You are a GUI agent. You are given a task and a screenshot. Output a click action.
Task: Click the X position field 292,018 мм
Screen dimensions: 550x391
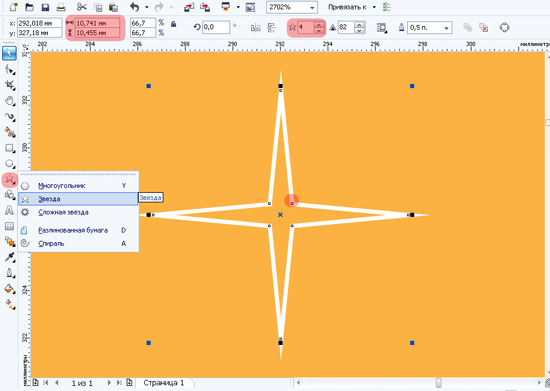39,23
